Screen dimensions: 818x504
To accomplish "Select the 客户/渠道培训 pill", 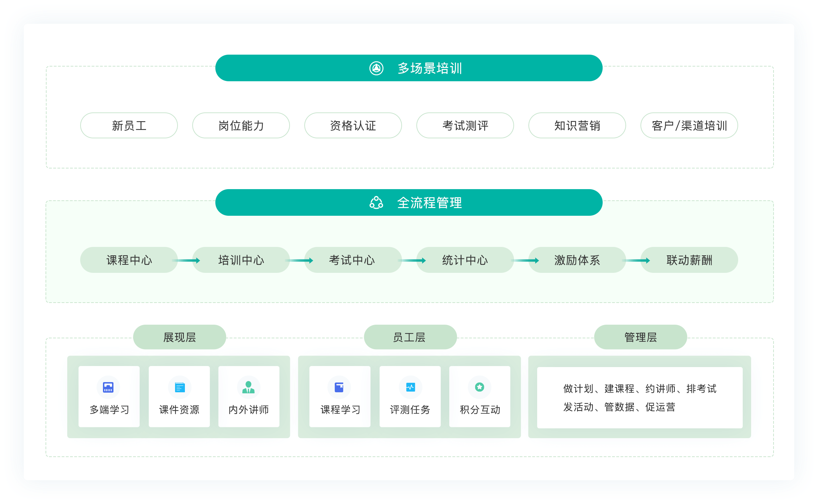I will pos(689,125).
